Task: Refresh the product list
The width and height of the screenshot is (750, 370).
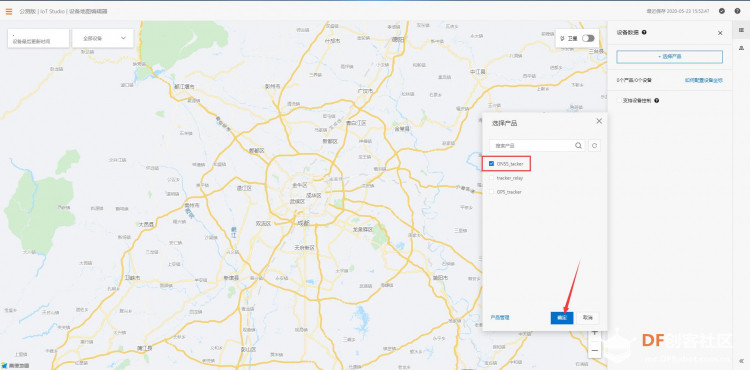Action: (595, 145)
